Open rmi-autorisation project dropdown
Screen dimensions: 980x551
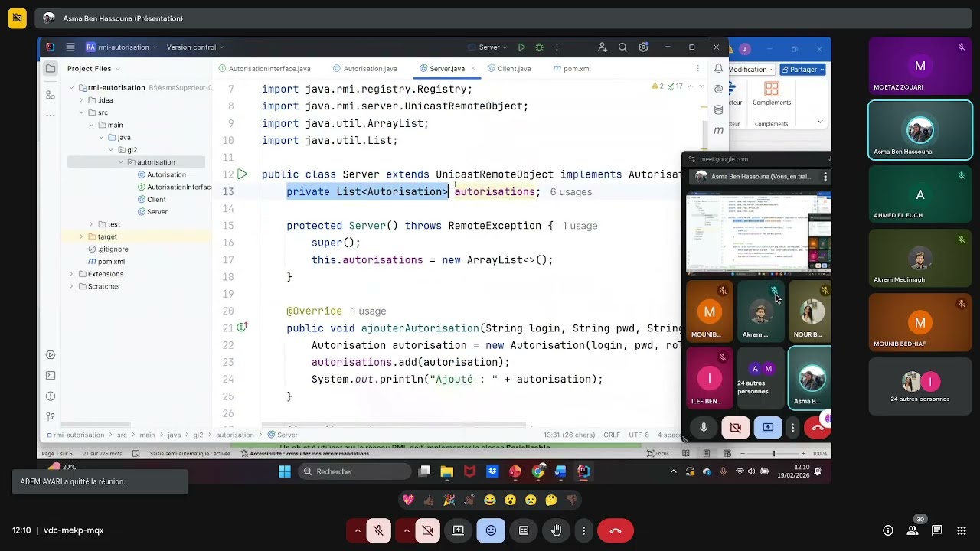click(x=121, y=47)
